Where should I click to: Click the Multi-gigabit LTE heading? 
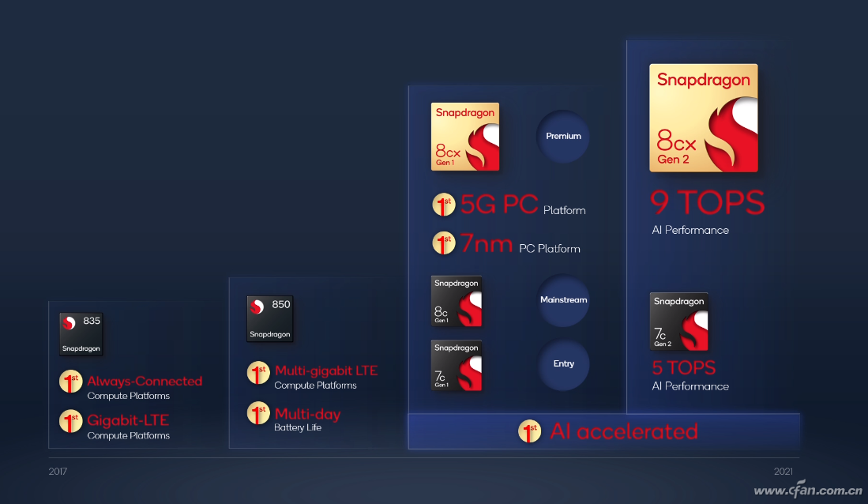[326, 370]
